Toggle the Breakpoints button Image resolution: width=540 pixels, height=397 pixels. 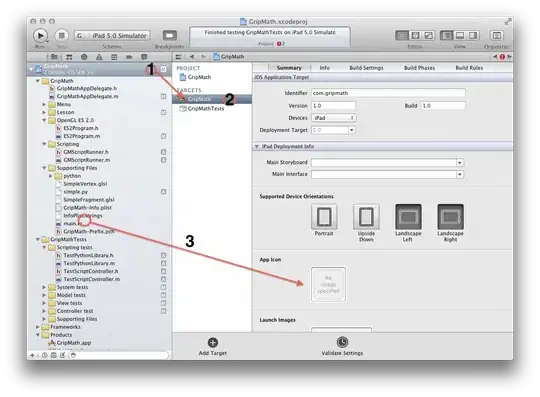169,35
